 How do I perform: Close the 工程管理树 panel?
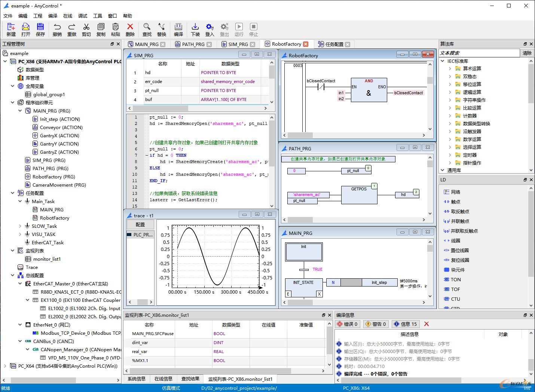(x=118, y=44)
